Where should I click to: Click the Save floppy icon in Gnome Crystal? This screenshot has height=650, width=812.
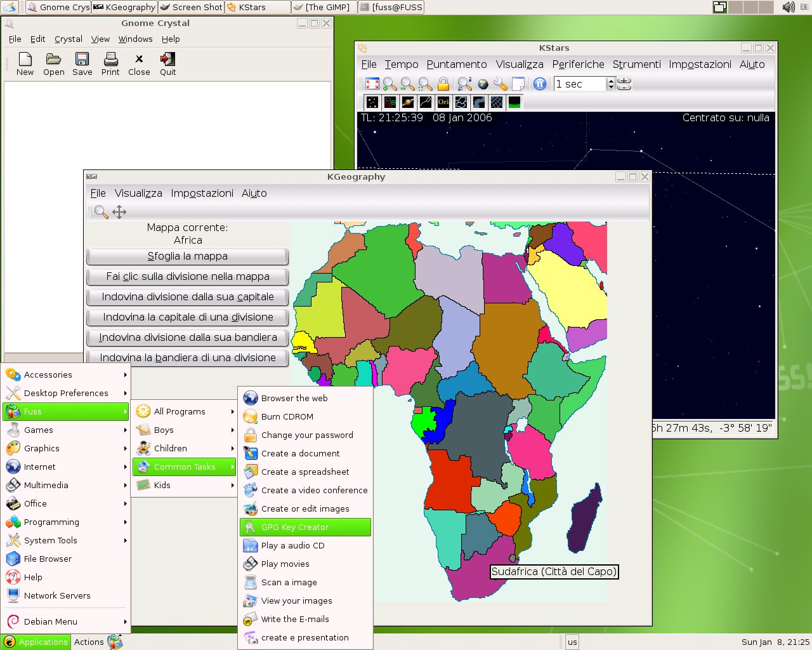(x=82, y=60)
